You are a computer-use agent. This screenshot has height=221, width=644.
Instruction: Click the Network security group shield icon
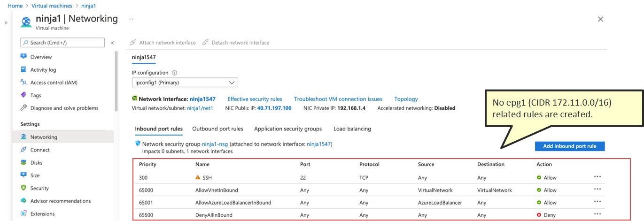click(x=138, y=144)
